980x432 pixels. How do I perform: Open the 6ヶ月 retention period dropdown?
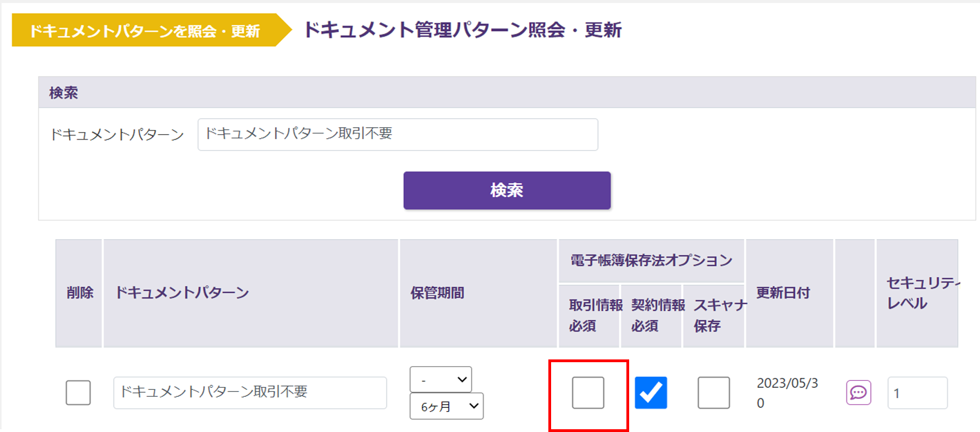(x=446, y=406)
